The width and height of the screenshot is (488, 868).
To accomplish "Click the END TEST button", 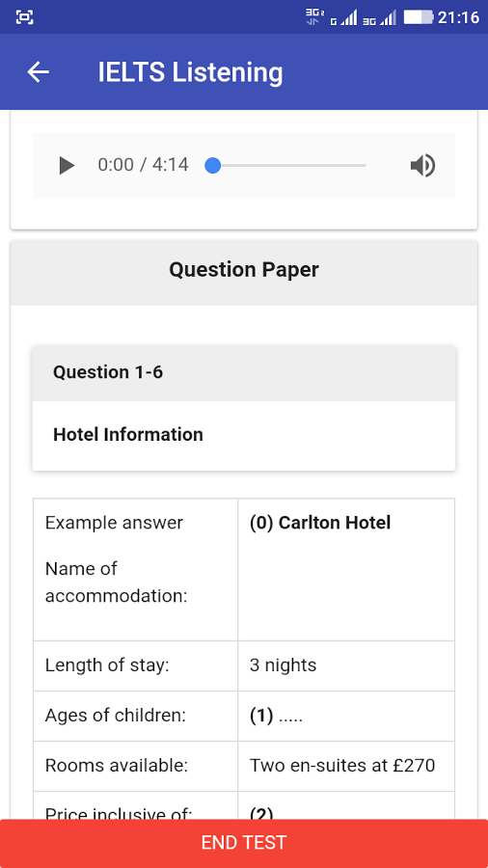I will coord(244,843).
